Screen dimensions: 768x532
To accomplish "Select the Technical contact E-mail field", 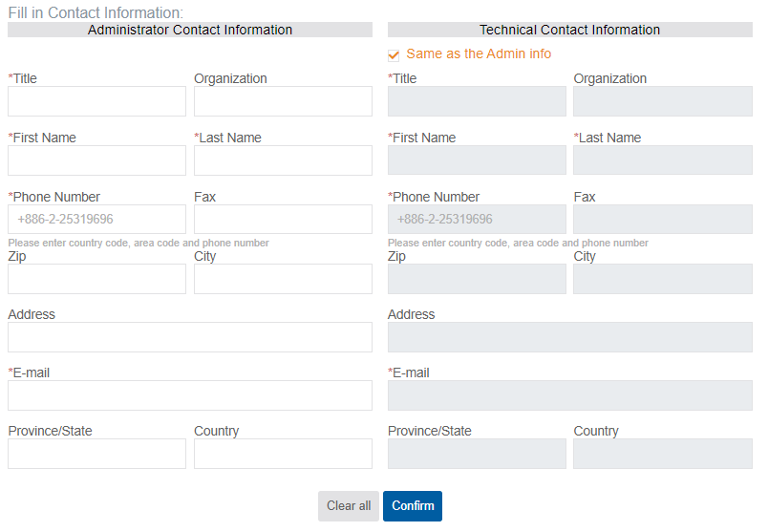I will pyautogui.click(x=570, y=395).
